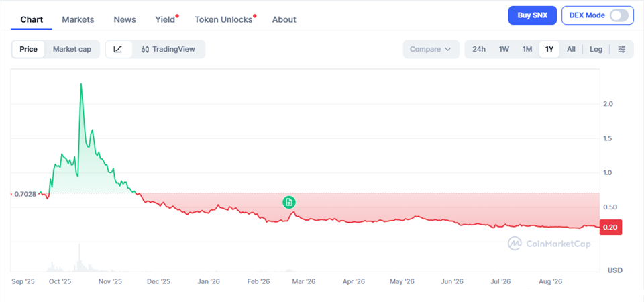This screenshot has height=302, width=644.
Task: Click the USD currency label
Action: 615,270
